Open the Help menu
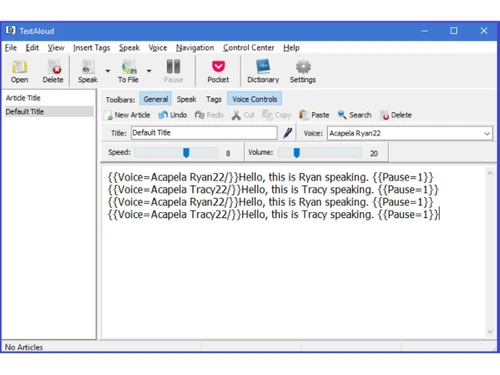The width and height of the screenshot is (500, 375). tap(291, 48)
